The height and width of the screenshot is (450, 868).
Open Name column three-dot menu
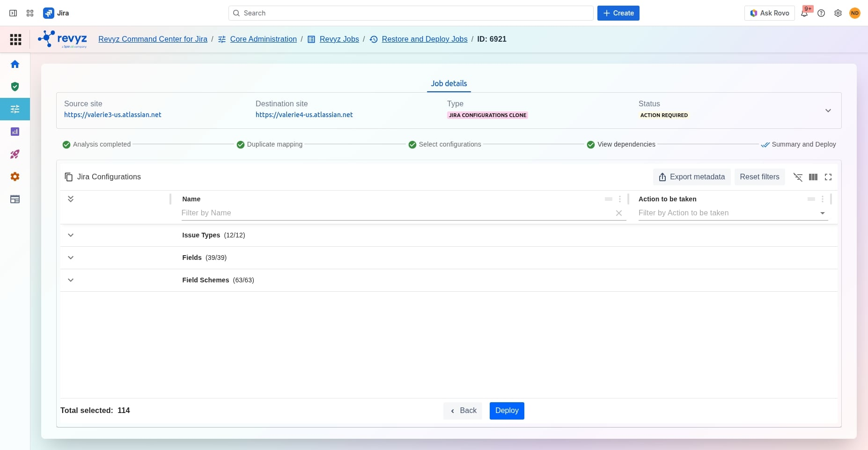620,199
